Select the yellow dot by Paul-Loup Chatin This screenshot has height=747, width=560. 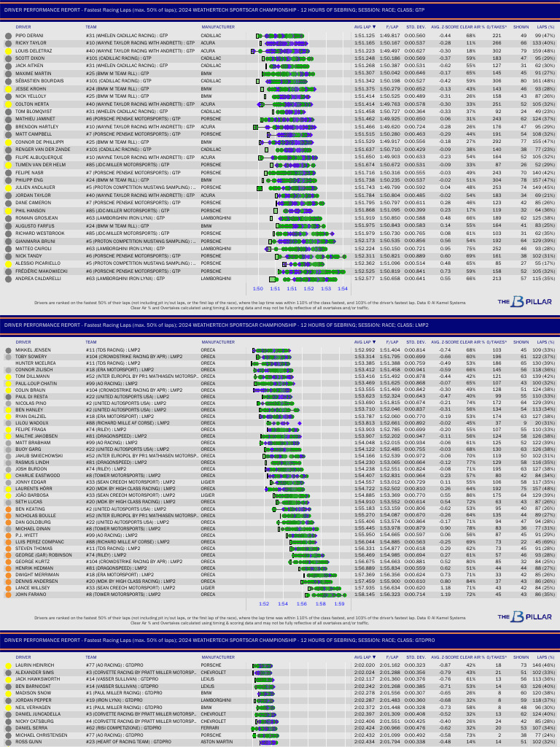[8, 384]
